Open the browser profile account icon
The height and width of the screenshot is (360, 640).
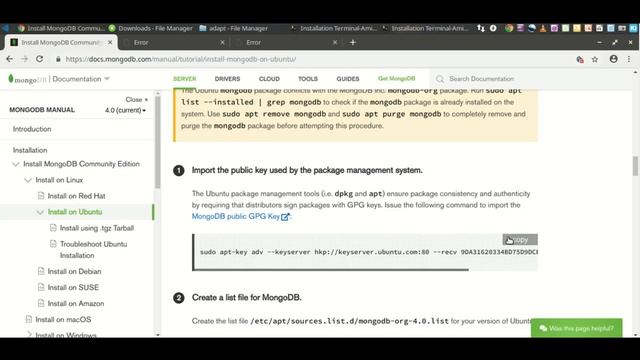click(613, 59)
